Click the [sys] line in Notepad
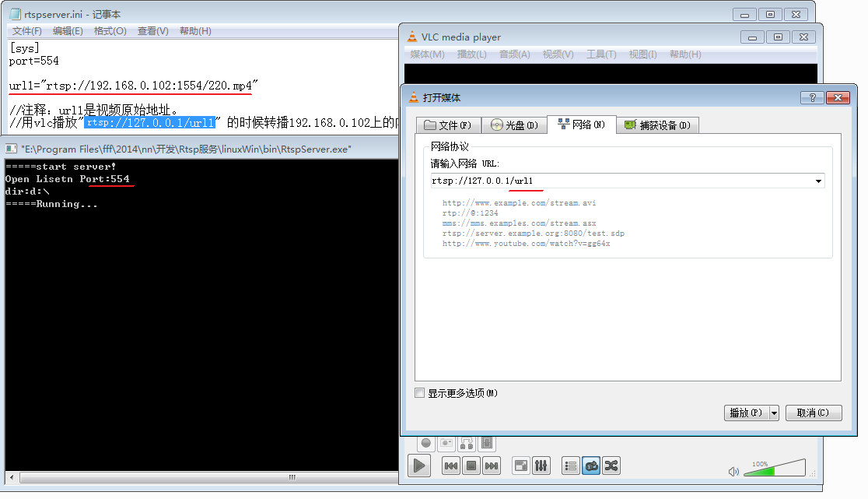Viewport: 868px width, 499px height. [x=24, y=48]
